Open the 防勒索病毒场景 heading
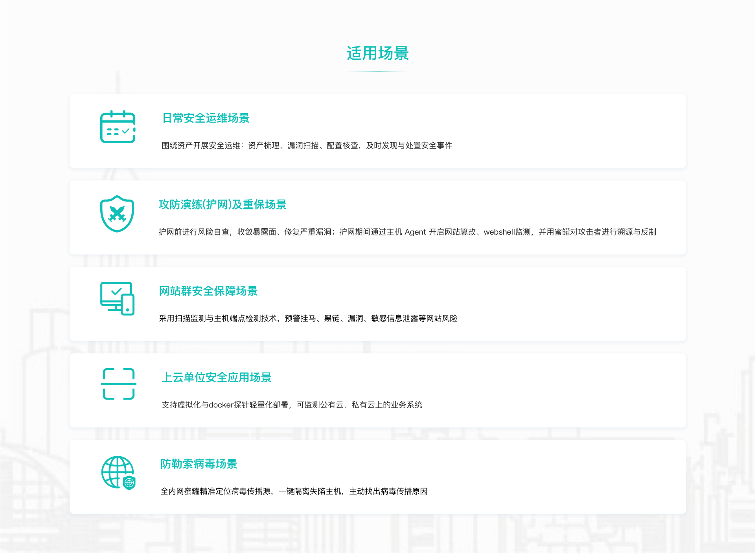Image resolution: width=756 pixels, height=558 pixels. coord(199,464)
